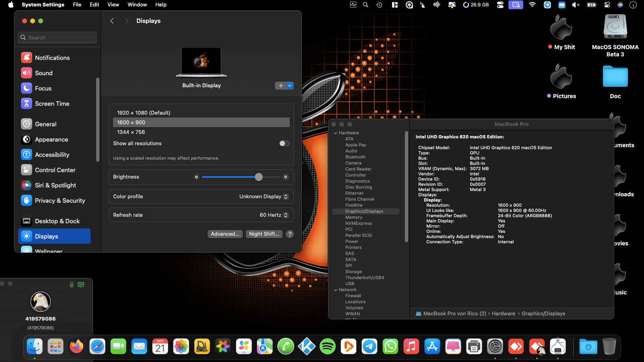The height and width of the screenshot is (362, 644).
Task: Open the add display dropdown arrow
Action: click(x=290, y=86)
